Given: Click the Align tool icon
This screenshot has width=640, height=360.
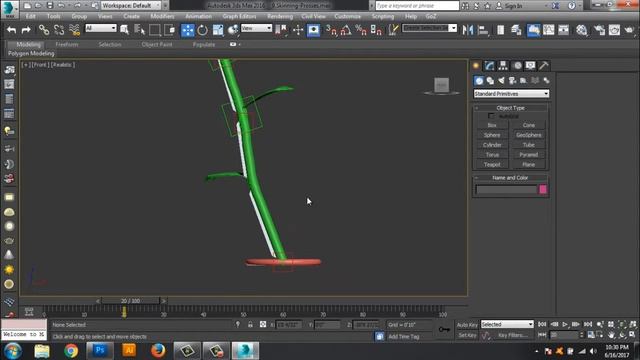Looking at the screenshot, I should 483,30.
